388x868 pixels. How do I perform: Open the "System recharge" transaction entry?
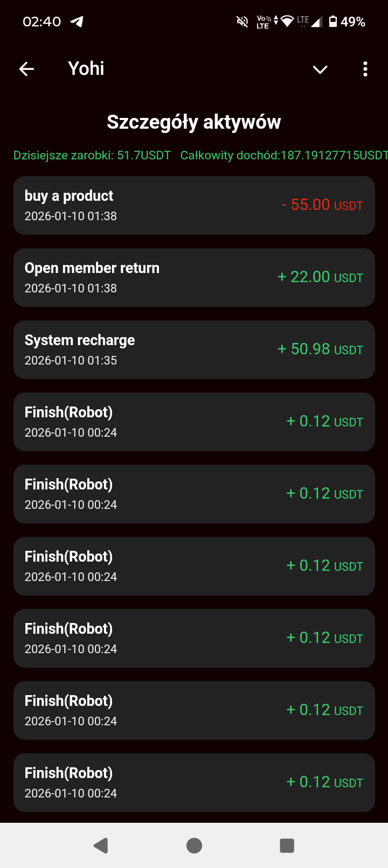click(194, 349)
